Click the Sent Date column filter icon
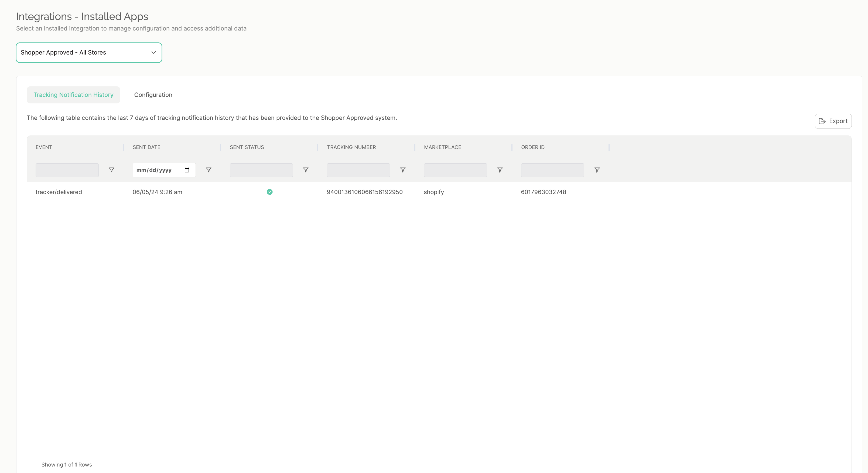 point(209,170)
